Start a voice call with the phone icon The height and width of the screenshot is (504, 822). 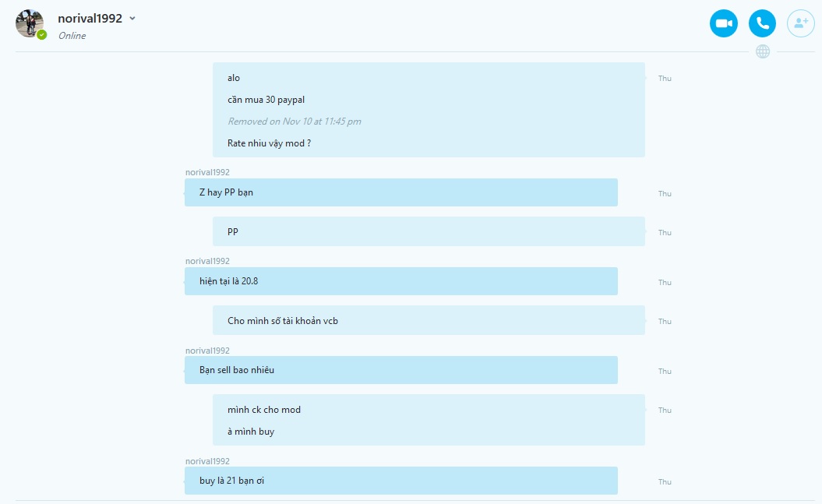point(762,23)
